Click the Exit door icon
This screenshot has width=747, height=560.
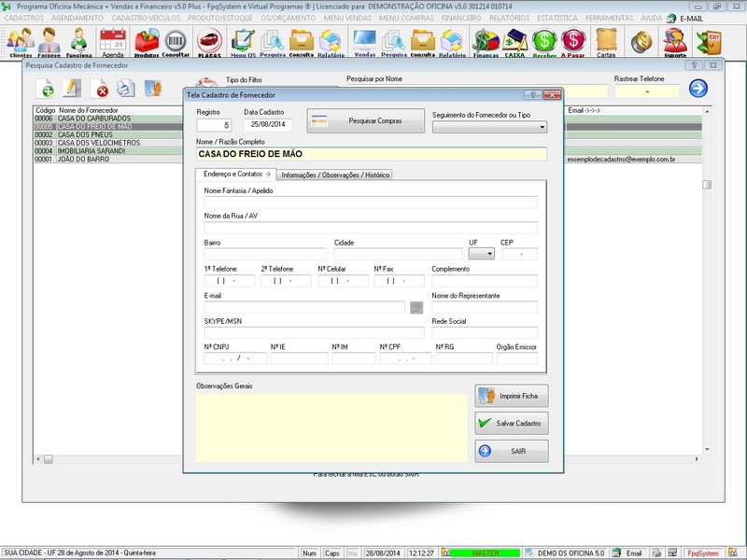[709, 42]
